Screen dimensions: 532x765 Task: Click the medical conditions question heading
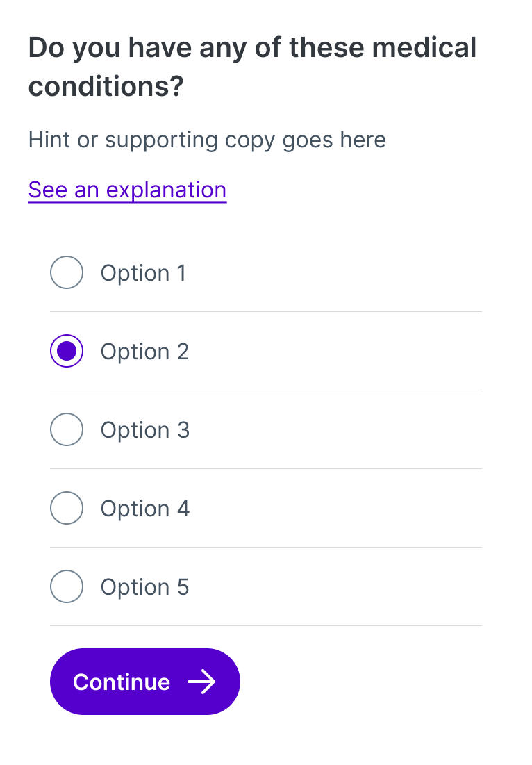[251, 67]
